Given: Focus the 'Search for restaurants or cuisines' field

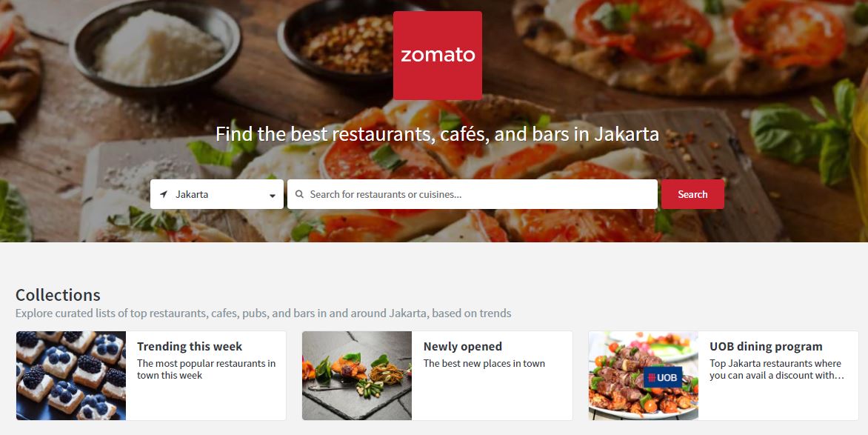Looking at the screenshot, I should pyautogui.click(x=473, y=194).
